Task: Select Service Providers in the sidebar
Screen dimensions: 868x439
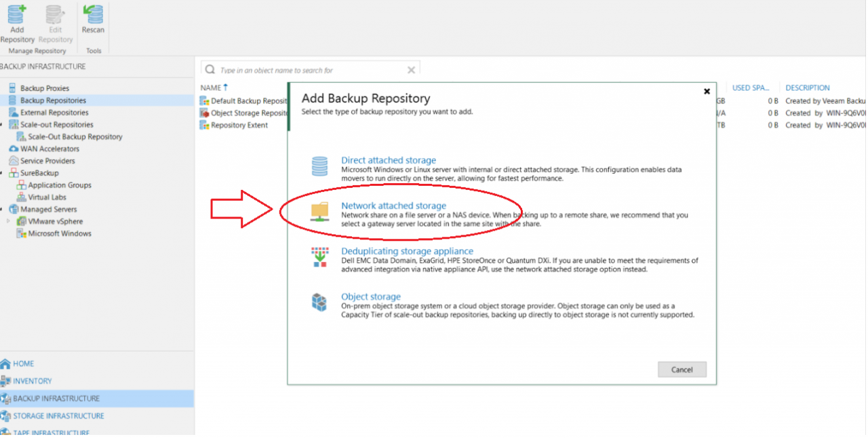Action: point(45,160)
